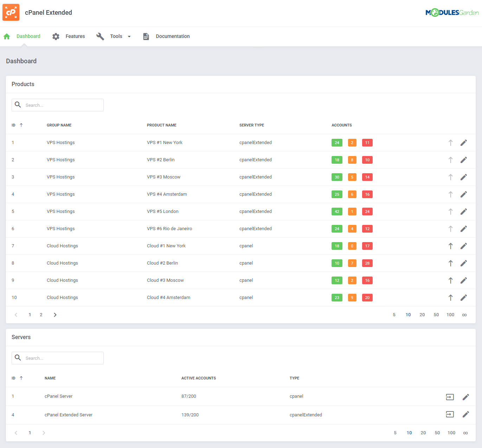Screen dimensions: 482x448
Task: Upgrade Cloud #3 Moscow via arrow icon
Action: [x=451, y=280]
